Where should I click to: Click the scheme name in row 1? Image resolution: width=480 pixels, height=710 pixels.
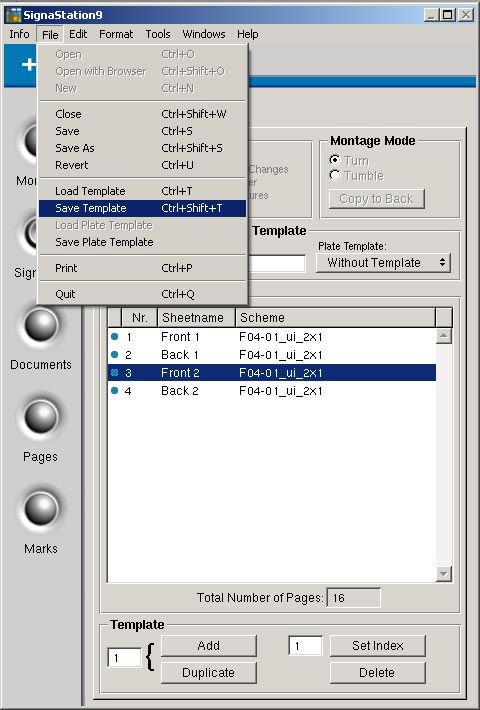click(x=281, y=337)
